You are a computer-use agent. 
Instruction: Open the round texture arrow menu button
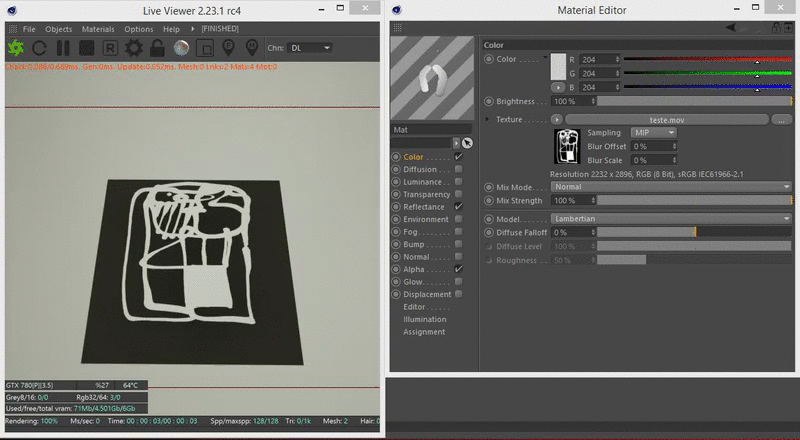(x=556, y=119)
